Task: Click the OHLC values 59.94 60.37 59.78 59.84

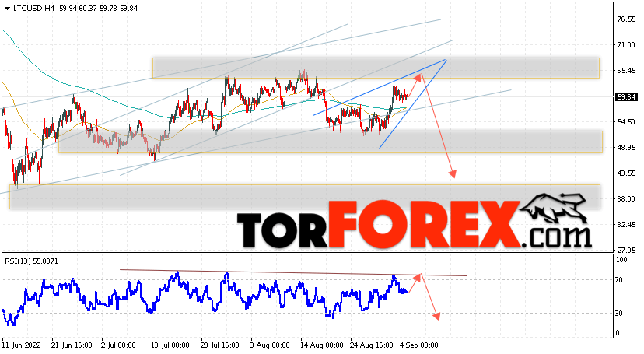Action: tap(98, 9)
